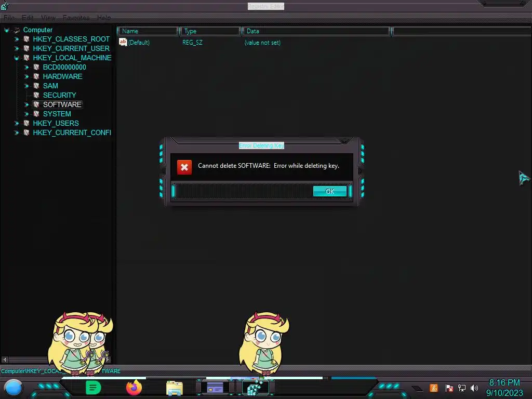Click the BCD00000000 folder icon
This screenshot has height=399, width=532.
click(36, 67)
